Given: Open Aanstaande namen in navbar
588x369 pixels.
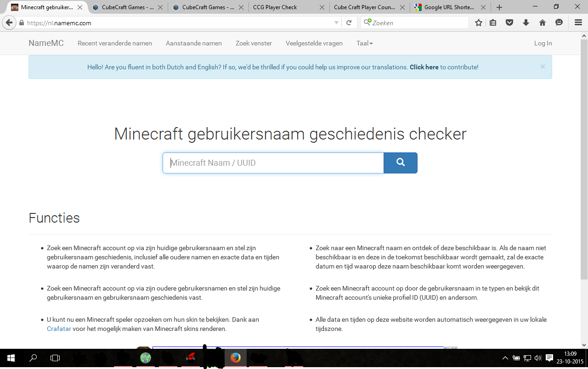Looking at the screenshot, I should [x=194, y=43].
